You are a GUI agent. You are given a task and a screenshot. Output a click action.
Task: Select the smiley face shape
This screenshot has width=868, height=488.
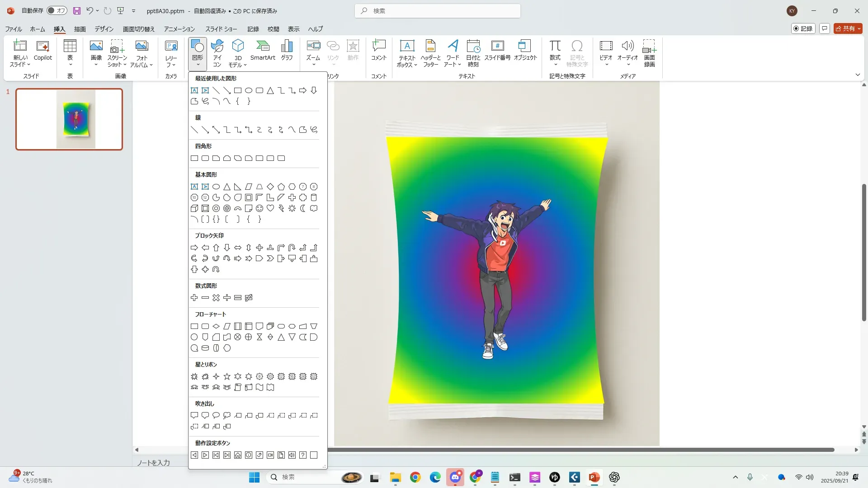click(259, 208)
